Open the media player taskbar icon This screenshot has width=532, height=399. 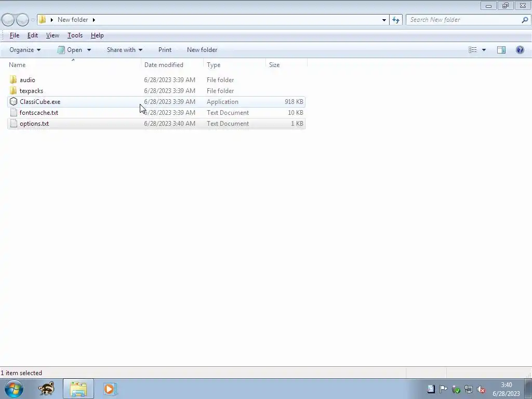pyautogui.click(x=110, y=389)
